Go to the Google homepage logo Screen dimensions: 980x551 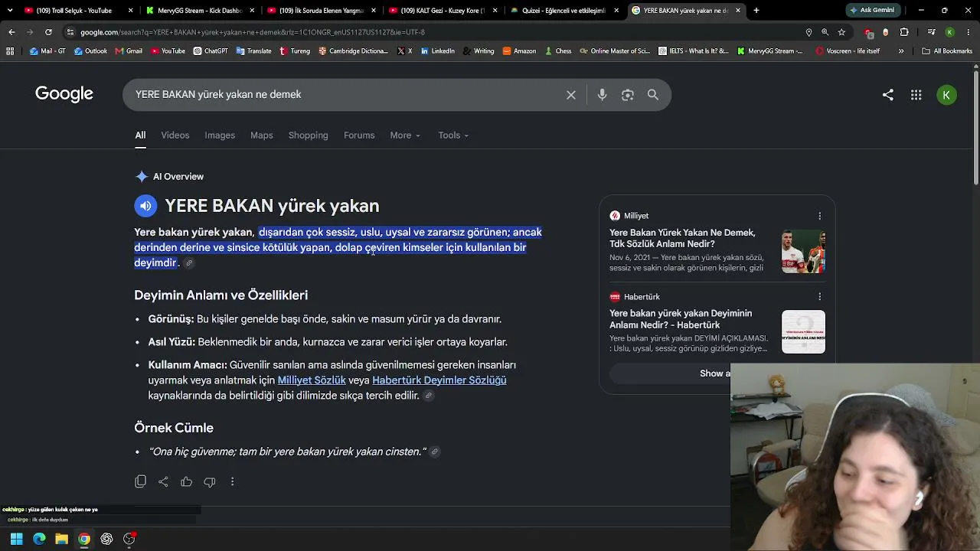[64, 94]
